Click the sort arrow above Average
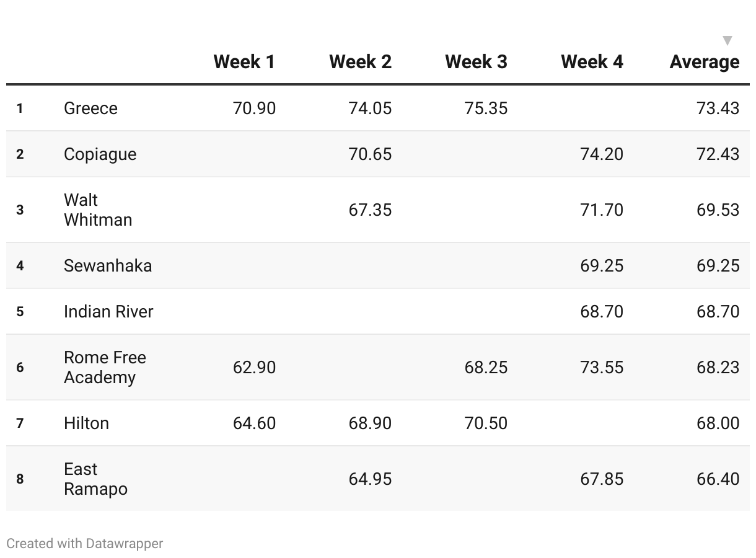Screen dimensions: 756x558 coord(727,41)
